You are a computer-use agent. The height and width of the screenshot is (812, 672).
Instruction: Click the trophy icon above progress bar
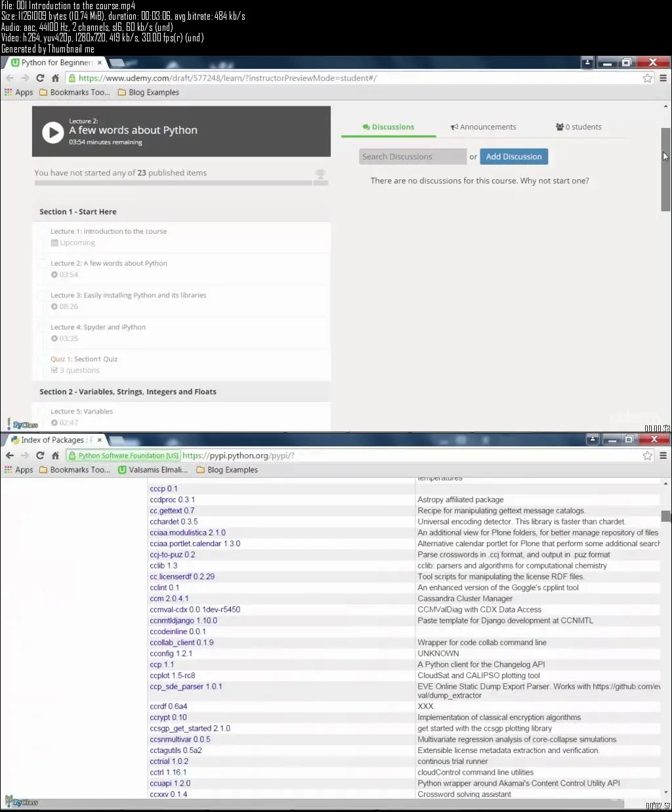click(x=320, y=174)
